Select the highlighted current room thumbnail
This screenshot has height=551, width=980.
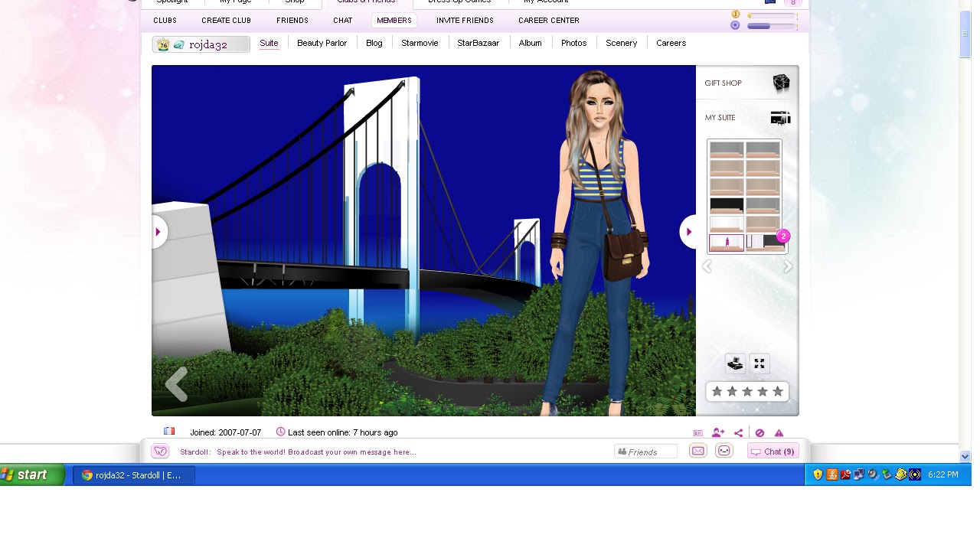pos(726,243)
